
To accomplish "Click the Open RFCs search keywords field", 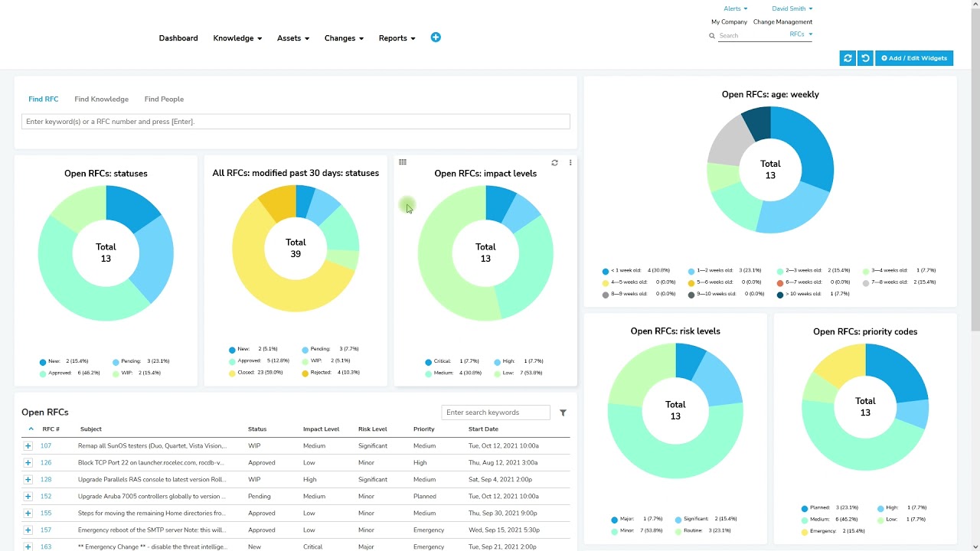I will pyautogui.click(x=495, y=412).
